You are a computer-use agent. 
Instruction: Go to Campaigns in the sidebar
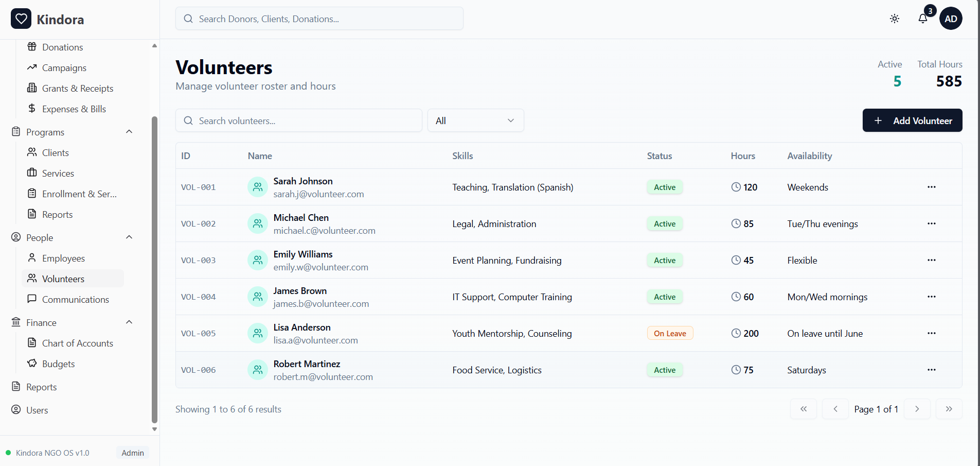(64, 68)
